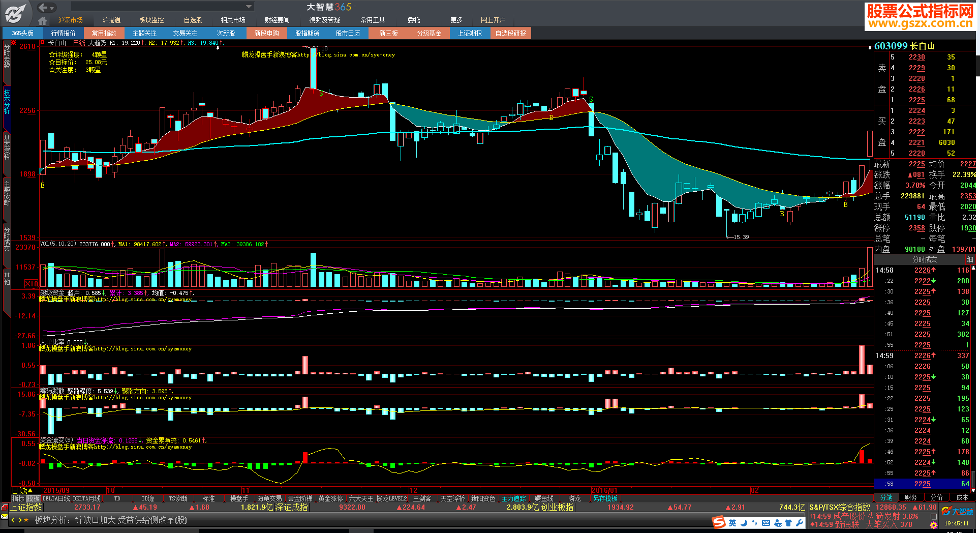Click the red list icon beside alerts
980x533 pixels.
pos(934,516)
